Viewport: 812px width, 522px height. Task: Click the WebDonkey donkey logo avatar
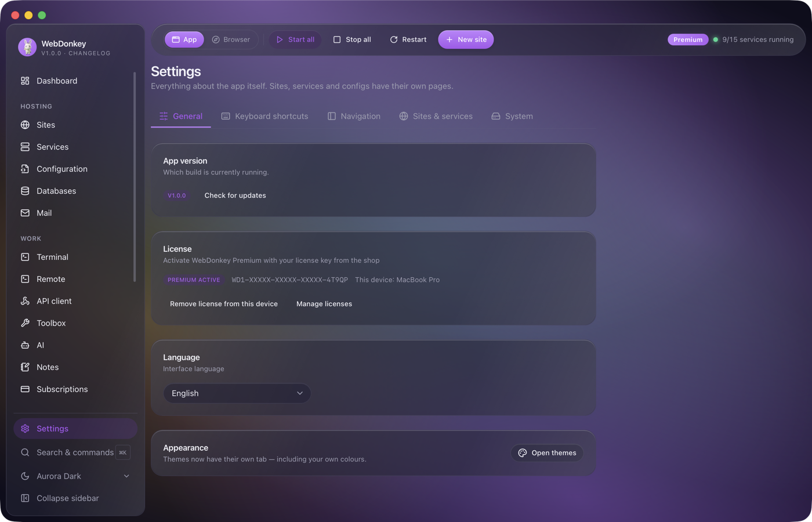pos(27,47)
